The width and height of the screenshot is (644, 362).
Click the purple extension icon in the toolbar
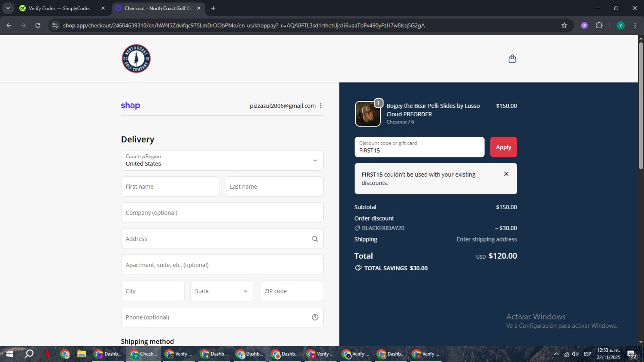pos(584,25)
